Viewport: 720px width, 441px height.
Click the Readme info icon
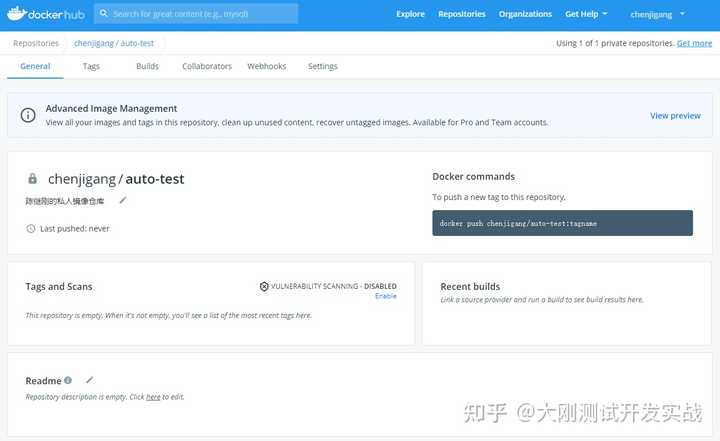pos(68,380)
